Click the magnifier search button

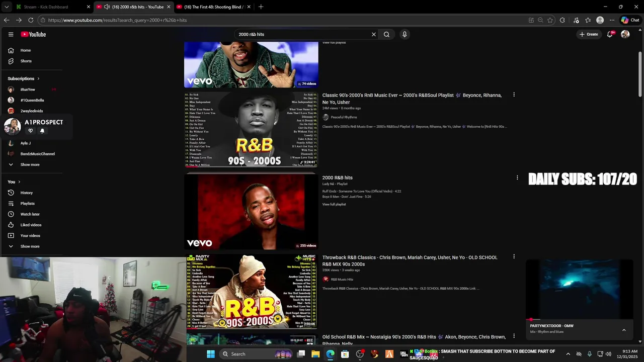coord(386,34)
